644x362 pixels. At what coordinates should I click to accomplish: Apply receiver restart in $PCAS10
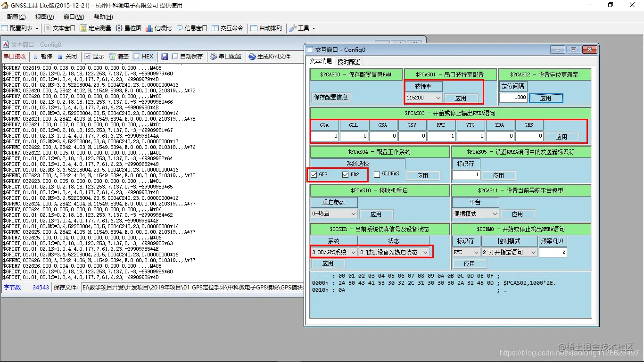pos(376,214)
